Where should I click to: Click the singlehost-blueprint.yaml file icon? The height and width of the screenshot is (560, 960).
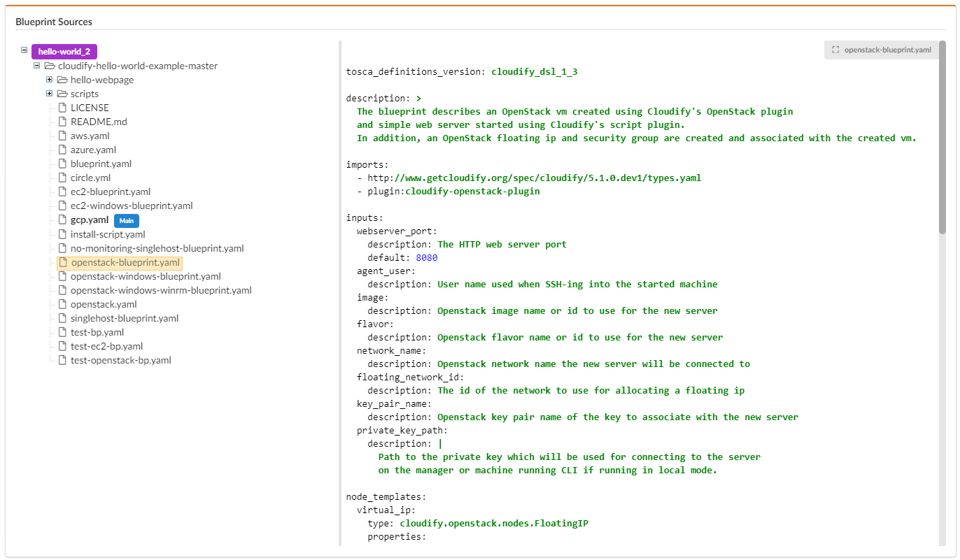(62, 318)
